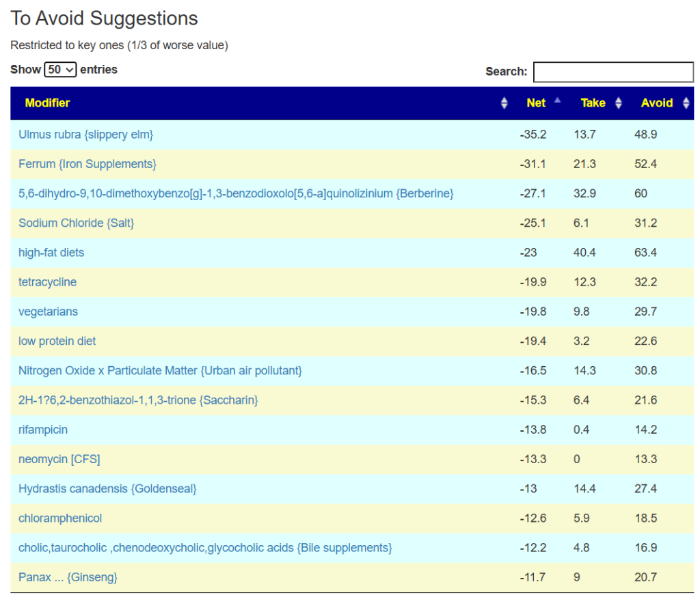Follow the Panax Ginseng link
Screen dimensions: 700x595
click(x=68, y=577)
